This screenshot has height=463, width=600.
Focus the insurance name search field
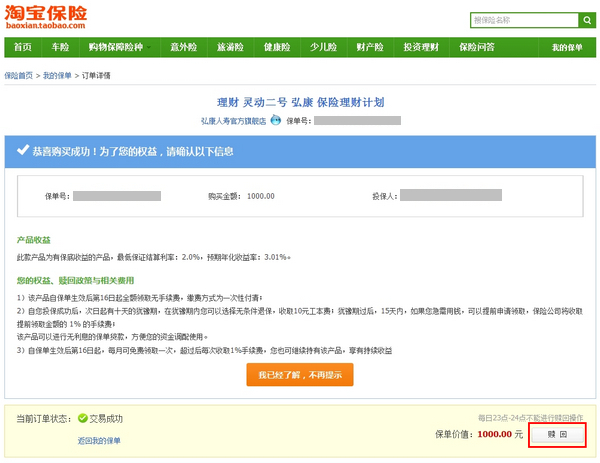pos(523,20)
